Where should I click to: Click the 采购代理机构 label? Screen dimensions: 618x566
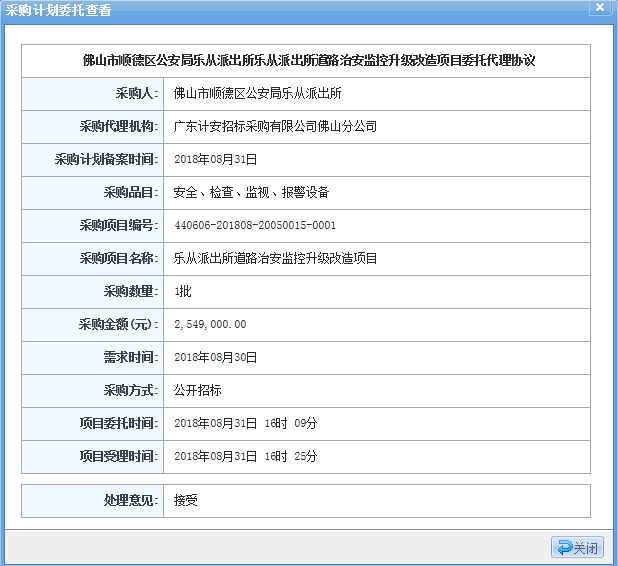tap(119, 127)
